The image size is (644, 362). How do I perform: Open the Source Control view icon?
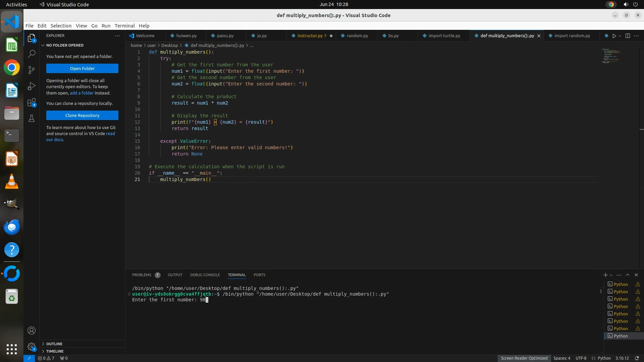pyautogui.click(x=32, y=70)
